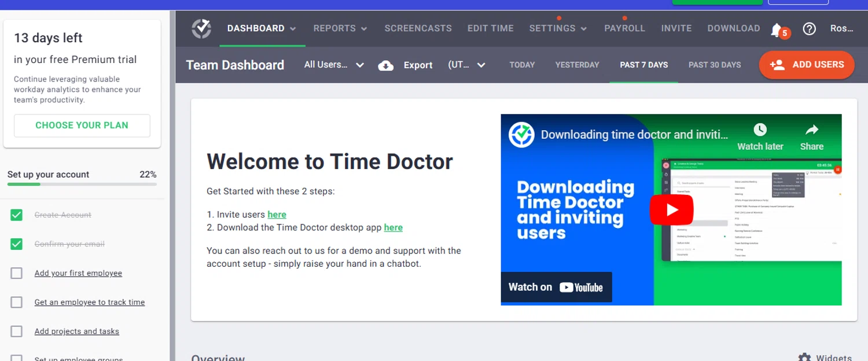Expand the Settings menu dropdown
The width and height of the screenshot is (868, 361).
pyautogui.click(x=558, y=28)
